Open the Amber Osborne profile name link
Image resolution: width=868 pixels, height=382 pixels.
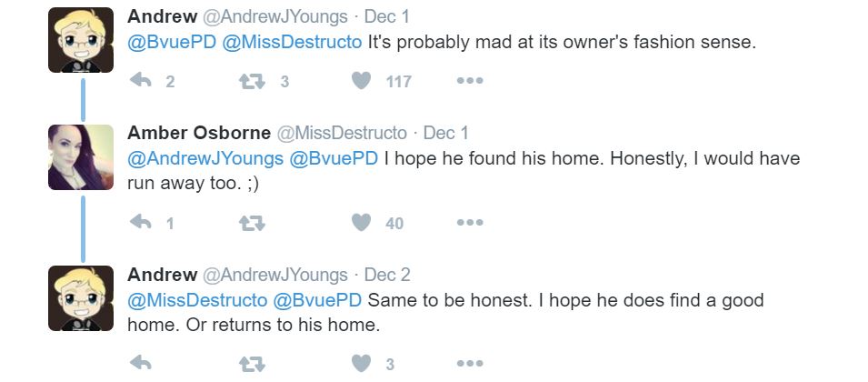tap(199, 133)
